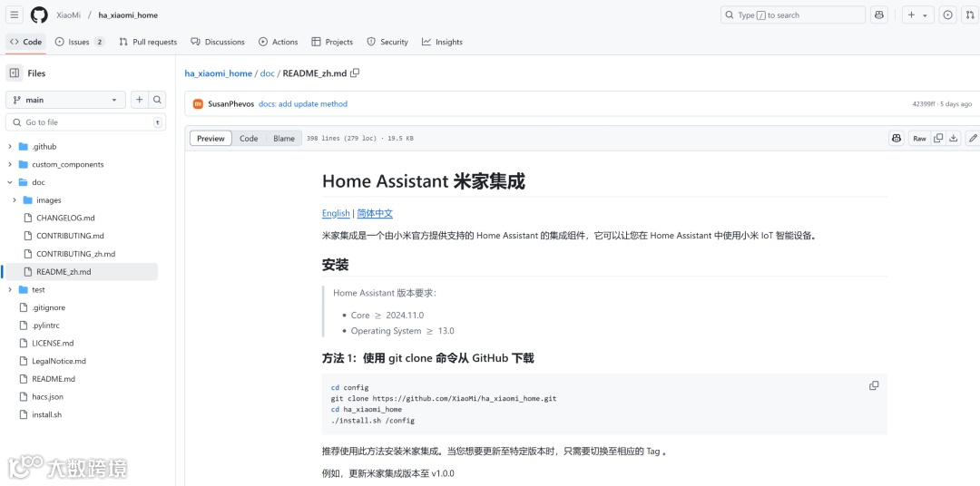Open pull requests shortcut icon in header
This screenshot has width=980, height=486.
pos(970,15)
